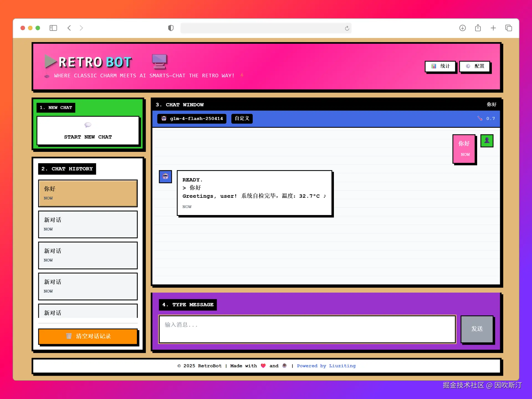This screenshot has height=399, width=532.
Task: Show the tab overview icon
Action: click(509, 28)
